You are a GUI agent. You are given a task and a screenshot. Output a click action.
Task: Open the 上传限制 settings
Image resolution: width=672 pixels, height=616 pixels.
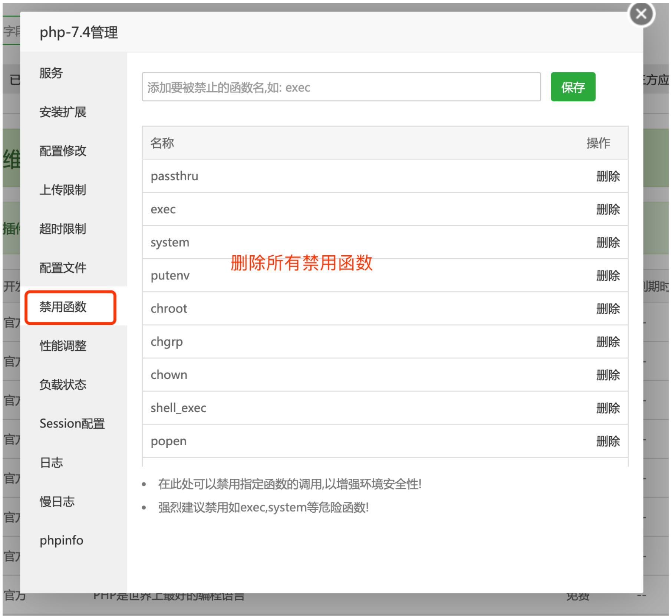click(x=62, y=190)
